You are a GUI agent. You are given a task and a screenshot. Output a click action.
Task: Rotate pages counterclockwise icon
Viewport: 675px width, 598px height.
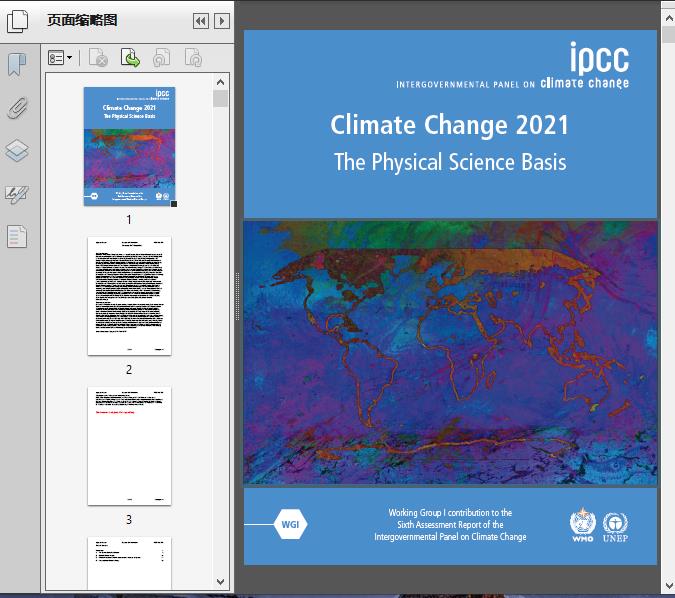pyautogui.click(x=161, y=58)
